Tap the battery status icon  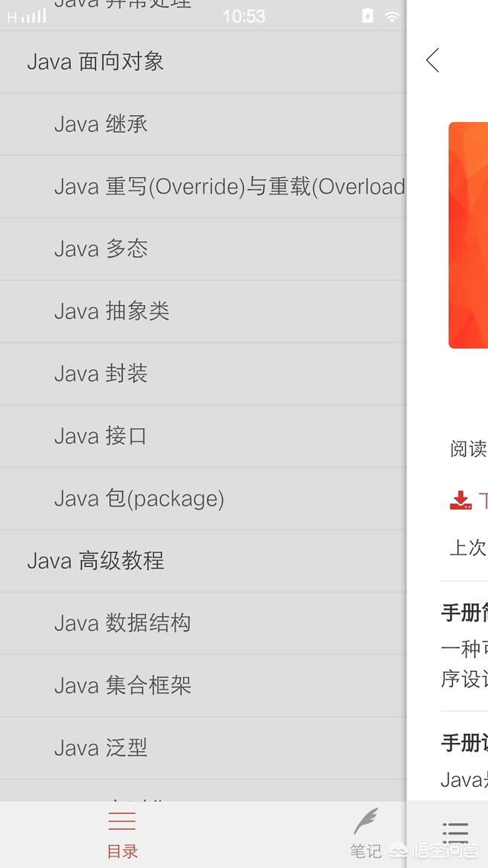tap(368, 16)
